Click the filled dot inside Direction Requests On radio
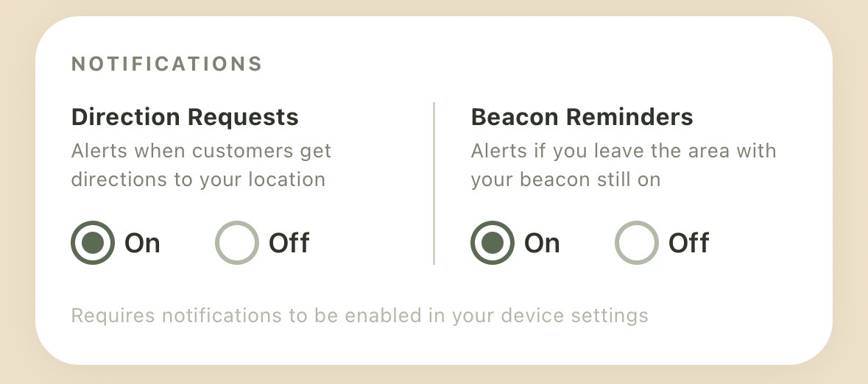Screen dimensions: 868x384 [93, 242]
